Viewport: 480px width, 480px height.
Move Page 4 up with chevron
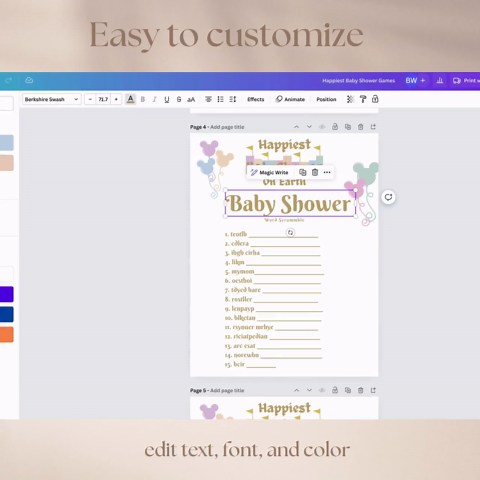pyautogui.click(x=296, y=127)
